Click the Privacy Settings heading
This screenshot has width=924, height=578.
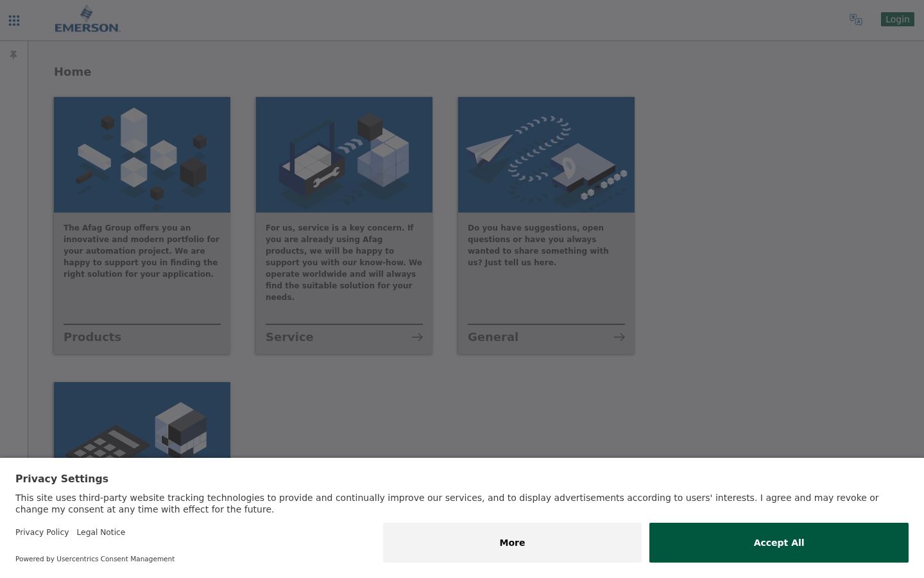pos(62,478)
